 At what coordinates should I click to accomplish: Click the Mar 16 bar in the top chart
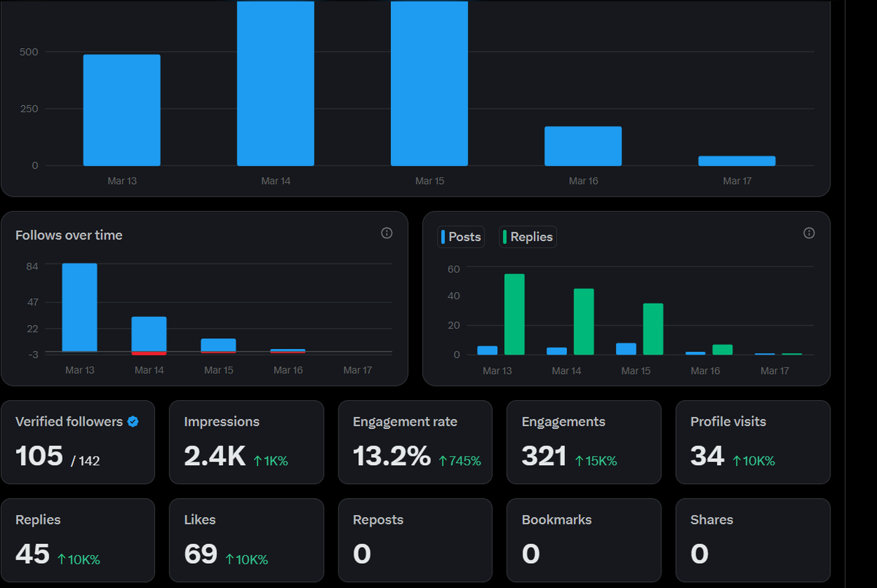pos(583,146)
